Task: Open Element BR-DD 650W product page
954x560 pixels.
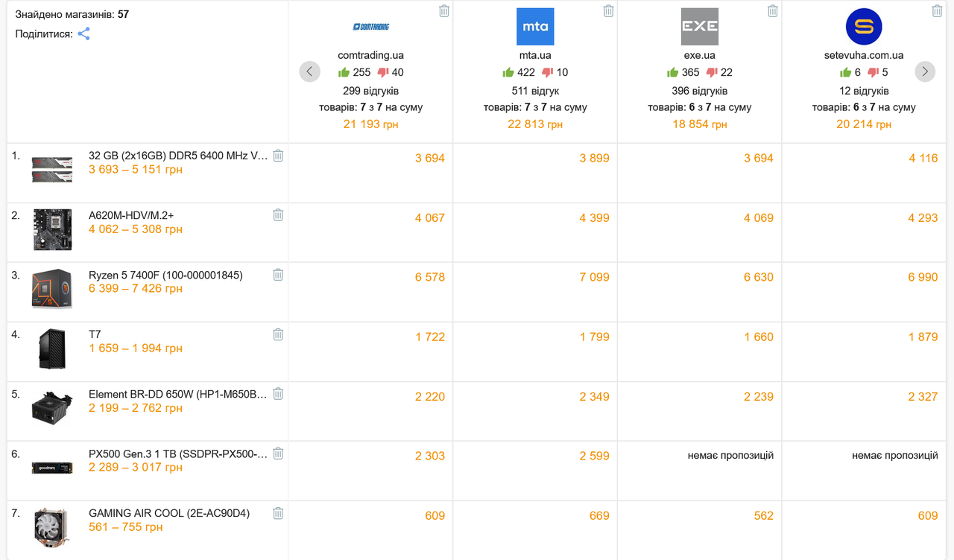Action: pyautogui.click(x=177, y=394)
